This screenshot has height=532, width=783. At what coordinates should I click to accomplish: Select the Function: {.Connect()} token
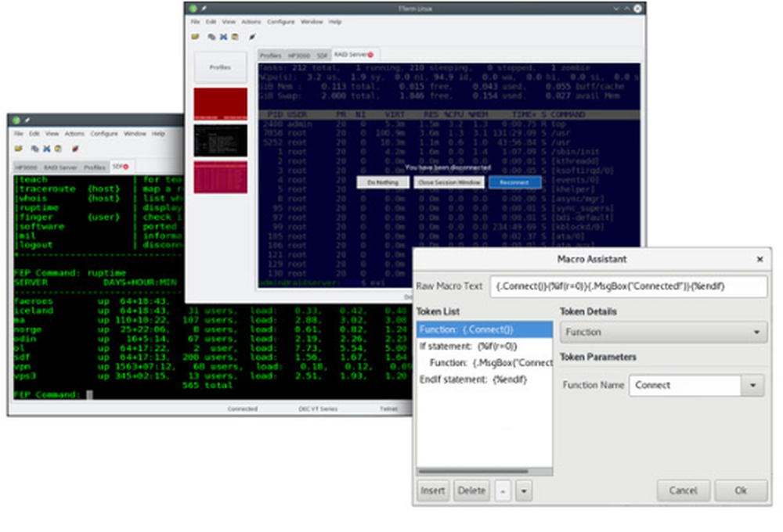point(485,330)
